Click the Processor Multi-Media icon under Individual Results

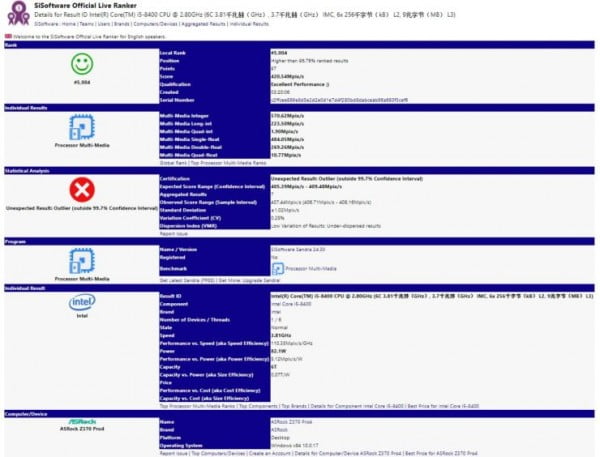pos(81,127)
